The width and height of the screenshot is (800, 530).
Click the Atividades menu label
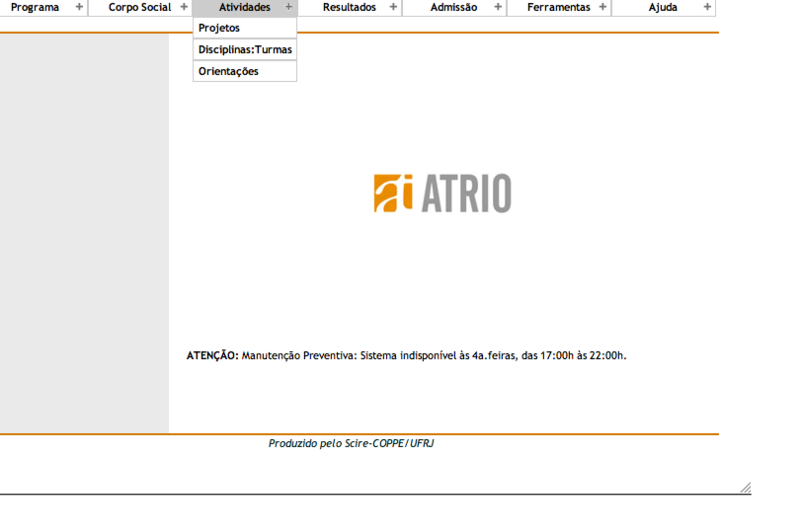coord(244,7)
